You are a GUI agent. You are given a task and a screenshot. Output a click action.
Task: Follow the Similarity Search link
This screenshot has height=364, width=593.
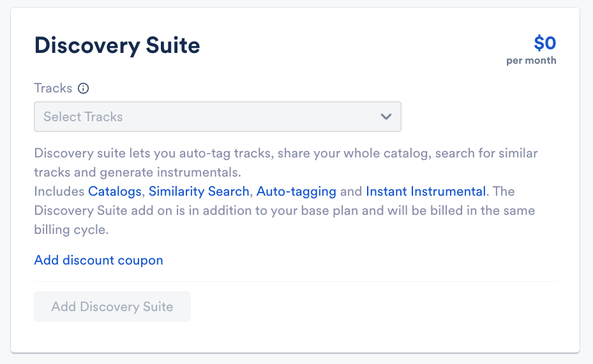pos(199,191)
